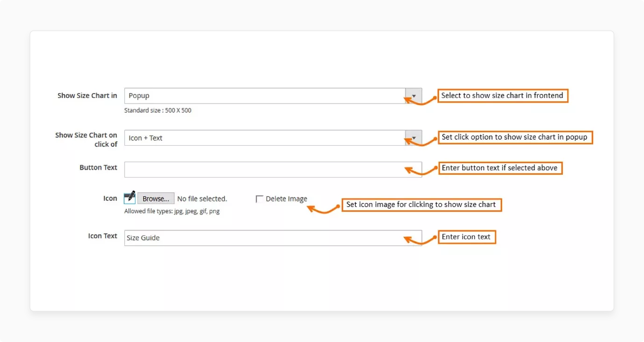Click the arrow of the 'Icon + Text' select
The width and height of the screenshot is (644, 342).
coord(414,138)
